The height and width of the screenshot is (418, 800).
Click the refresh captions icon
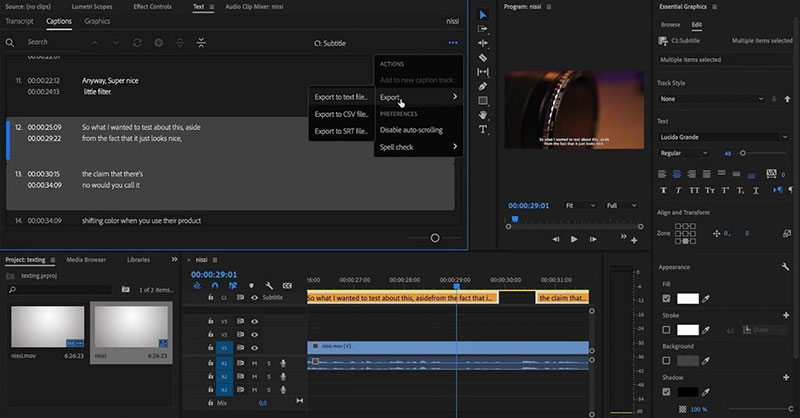coord(137,43)
